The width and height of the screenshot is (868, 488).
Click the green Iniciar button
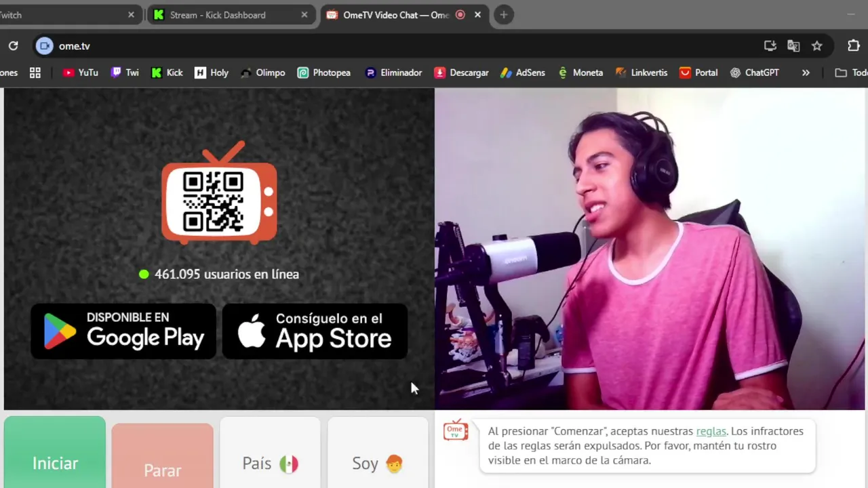coord(55,452)
